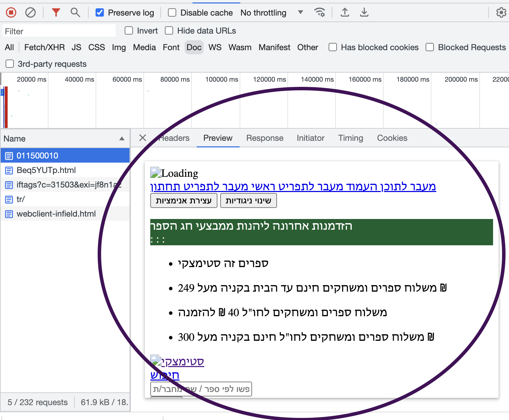Select the All request type filter
This screenshot has width=509, height=420.
9,47
